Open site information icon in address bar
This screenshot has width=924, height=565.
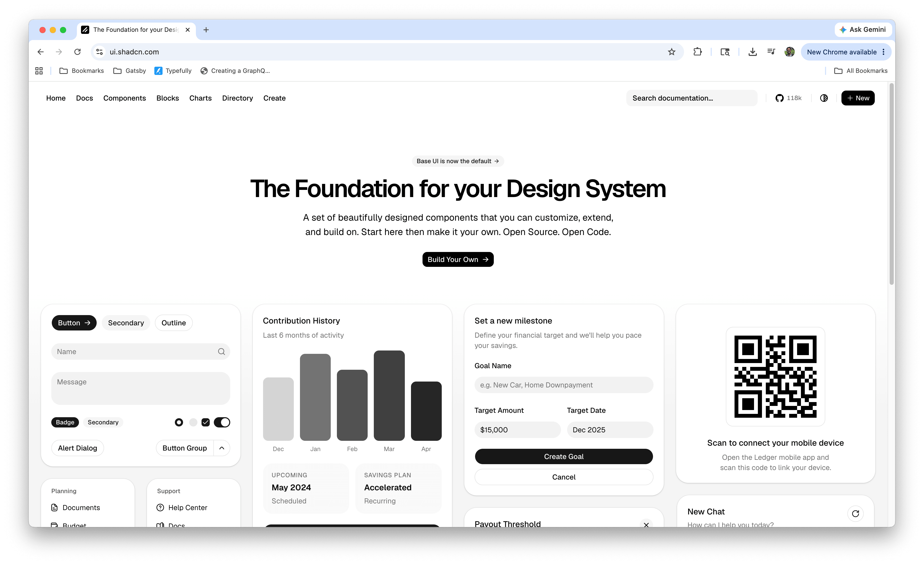(99, 52)
